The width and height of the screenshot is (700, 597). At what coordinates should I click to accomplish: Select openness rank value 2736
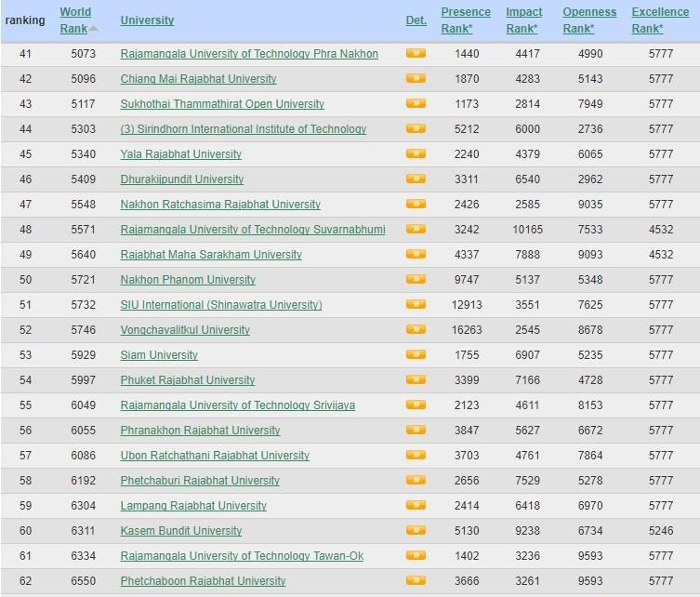pyautogui.click(x=590, y=128)
